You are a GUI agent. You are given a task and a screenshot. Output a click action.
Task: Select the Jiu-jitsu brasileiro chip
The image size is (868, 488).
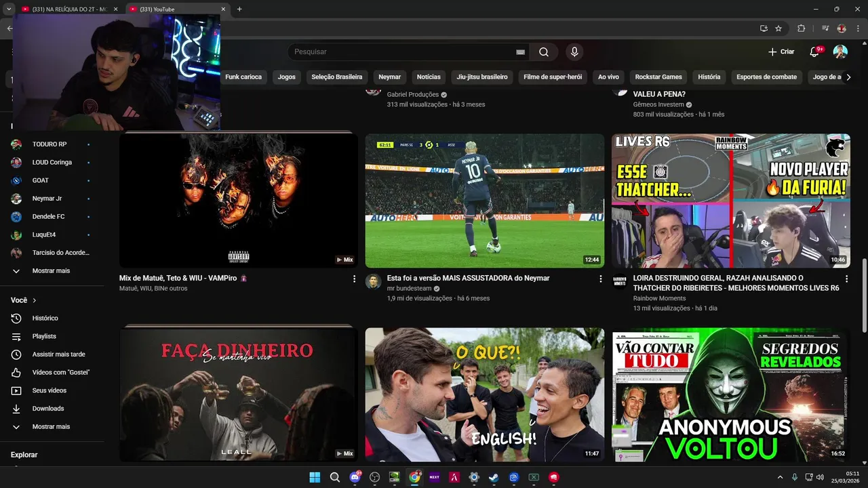coord(482,77)
